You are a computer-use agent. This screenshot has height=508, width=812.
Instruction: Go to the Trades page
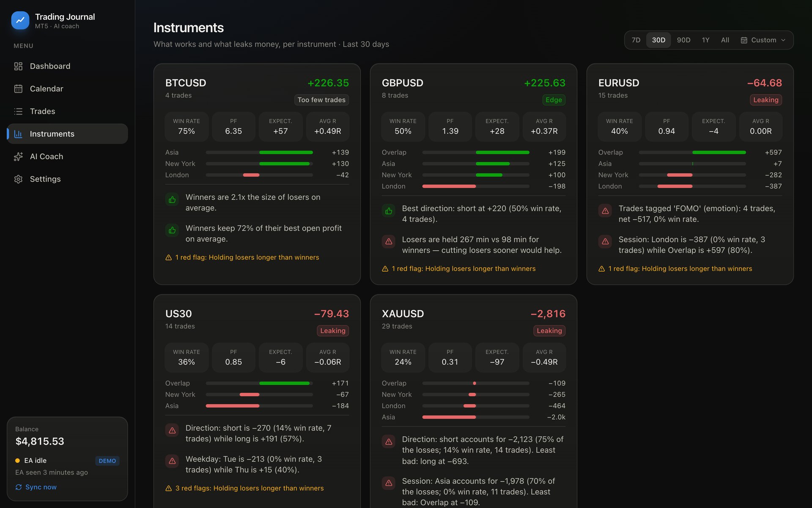point(67,111)
